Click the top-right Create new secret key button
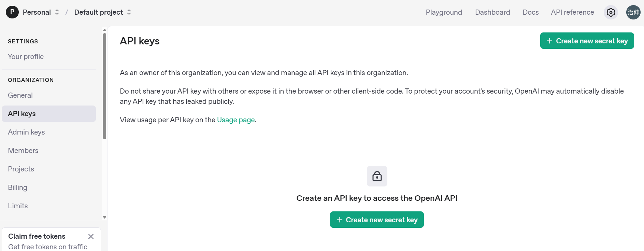This screenshot has height=251, width=644. pos(587,41)
